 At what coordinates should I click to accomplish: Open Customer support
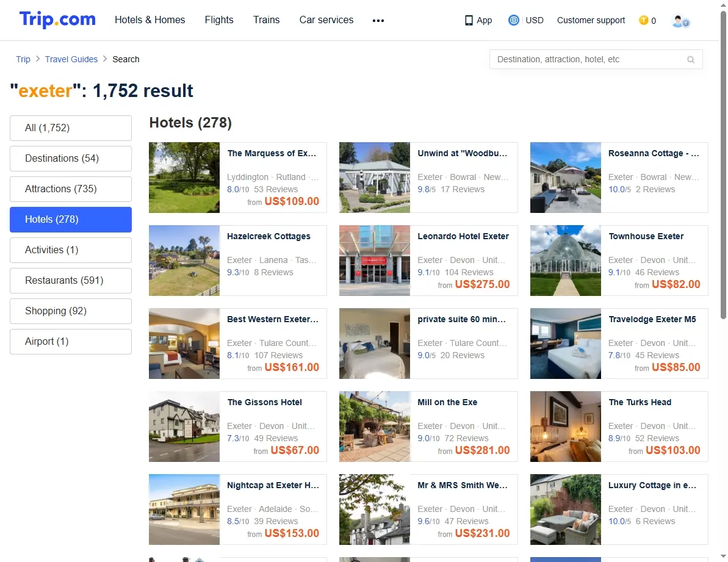[591, 20]
